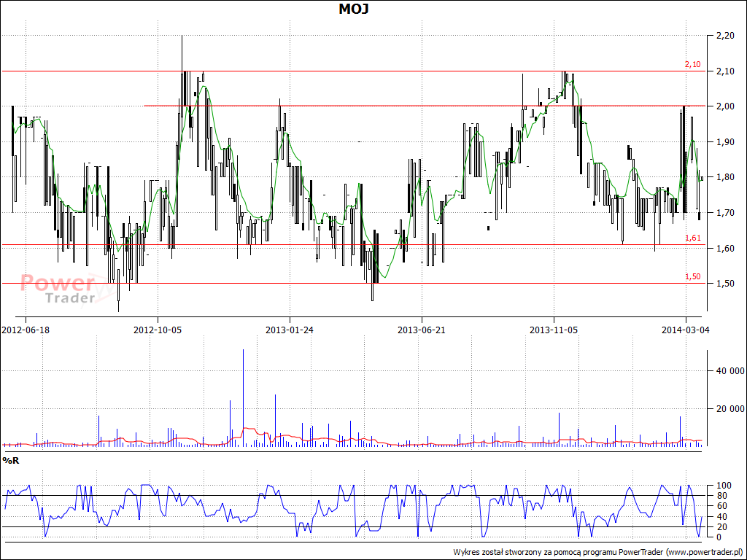The image size is (747, 560).
Task: Click the 0 value on %R axis
Action: (x=718, y=537)
